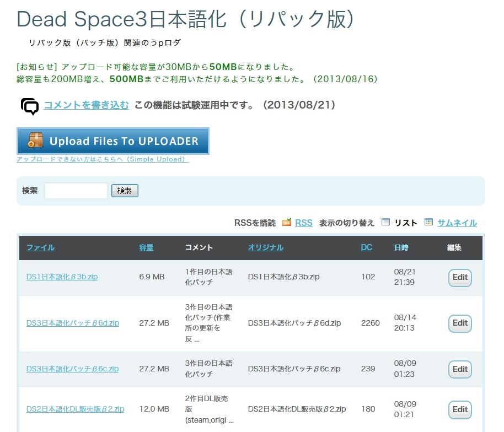This screenshot has height=432, width=504.
Task: Click the download count 2260
Action: pos(371,323)
